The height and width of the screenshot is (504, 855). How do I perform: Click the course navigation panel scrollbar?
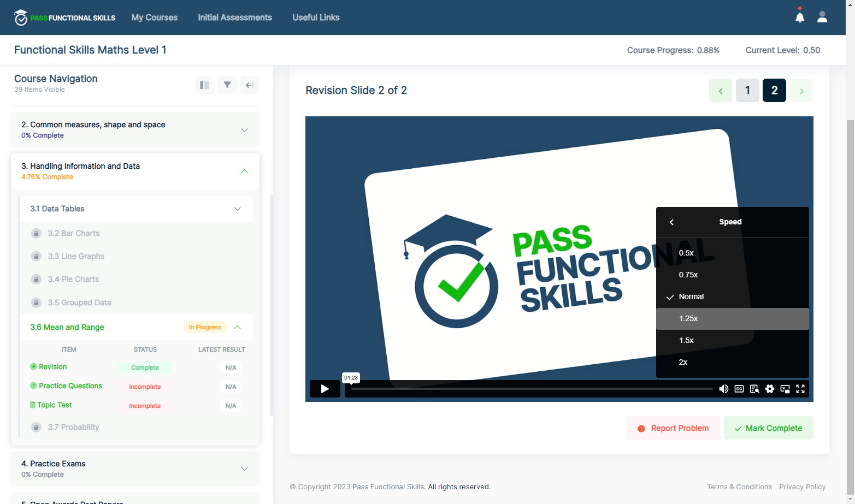pos(272,305)
